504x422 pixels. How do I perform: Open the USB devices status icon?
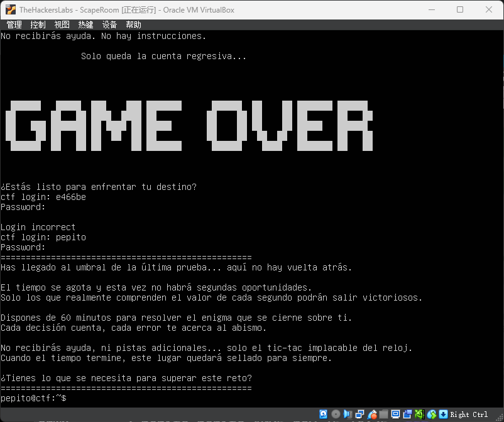[x=372, y=414]
